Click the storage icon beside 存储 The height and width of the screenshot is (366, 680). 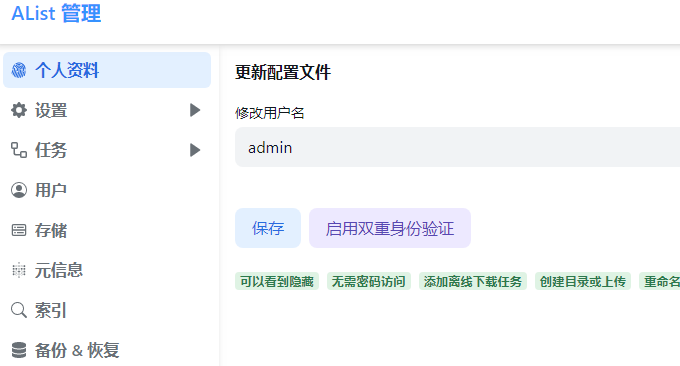(x=19, y=230)
